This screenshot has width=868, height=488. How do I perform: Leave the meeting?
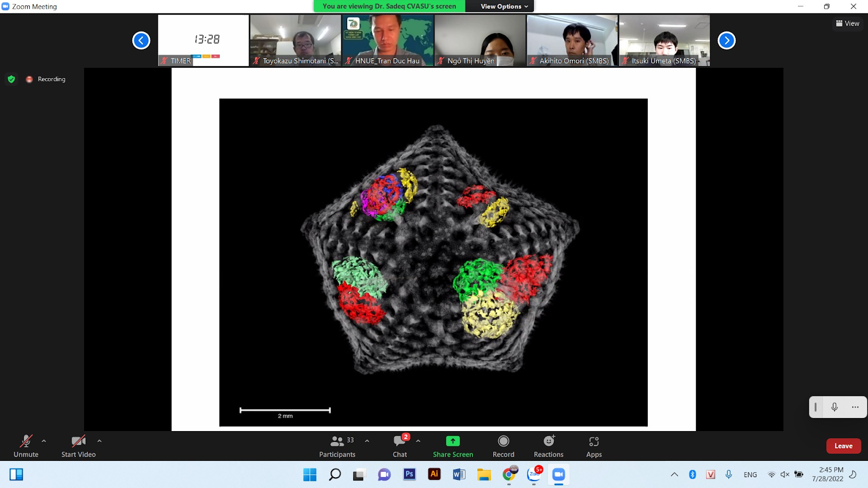coord(843,446)
